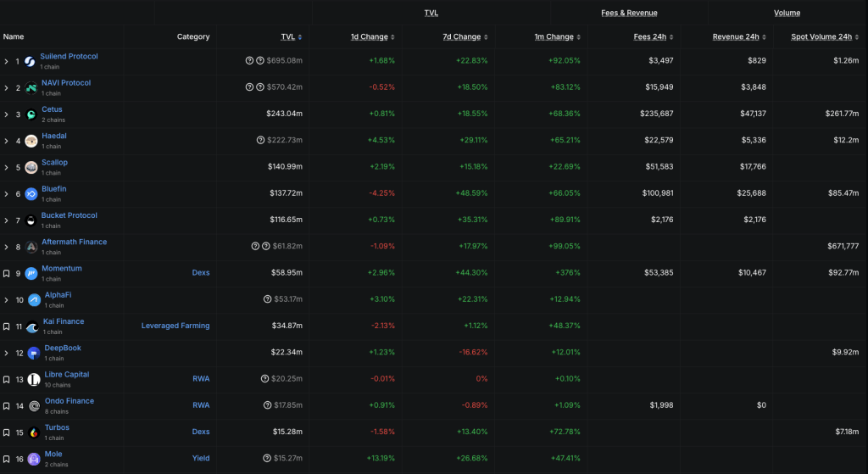Click the Mole logo icon

(x=34, y=459)
